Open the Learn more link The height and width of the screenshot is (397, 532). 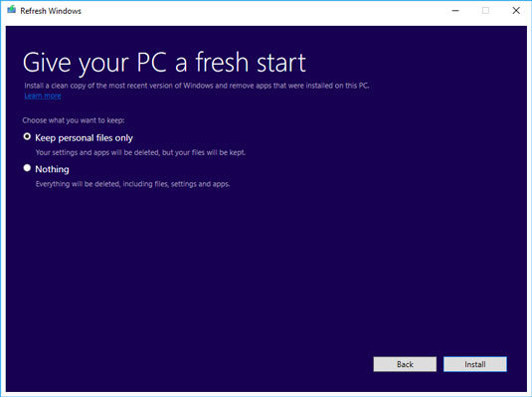43,96
